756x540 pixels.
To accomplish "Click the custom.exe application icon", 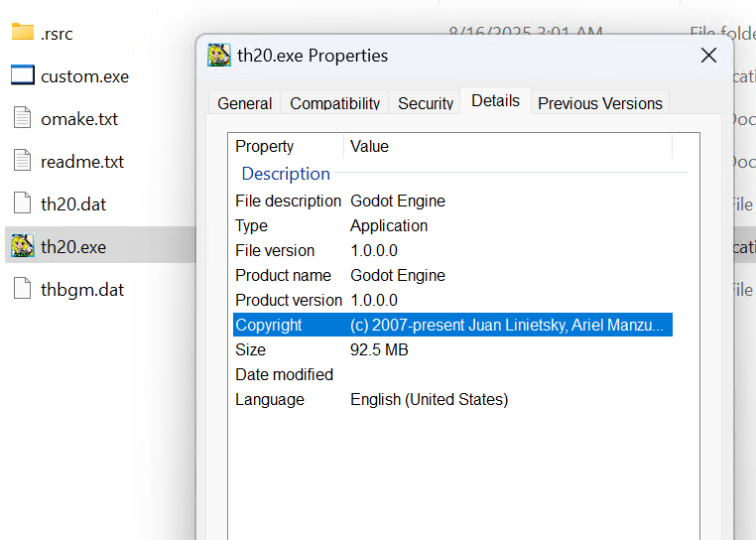I will click(23, 75).
